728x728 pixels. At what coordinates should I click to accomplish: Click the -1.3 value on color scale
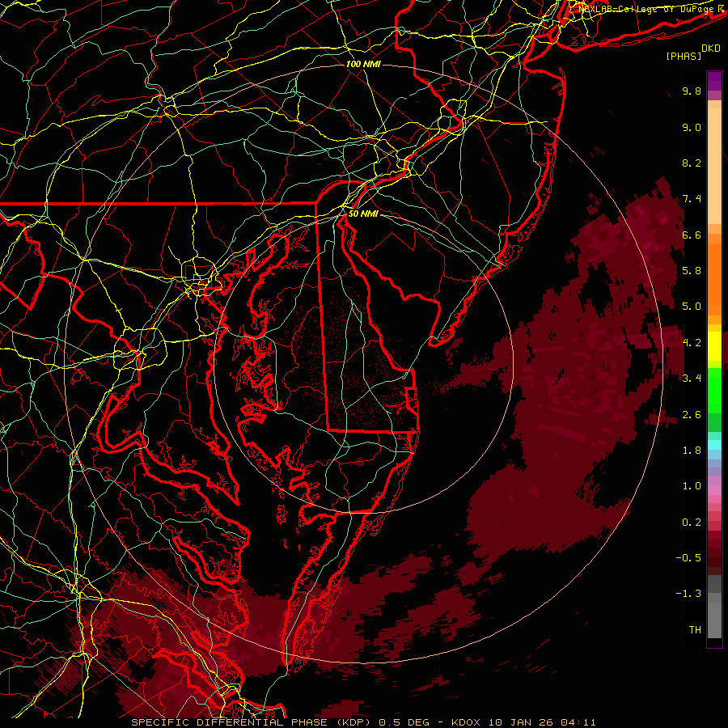pyautogui.click(x=688, y=594)
